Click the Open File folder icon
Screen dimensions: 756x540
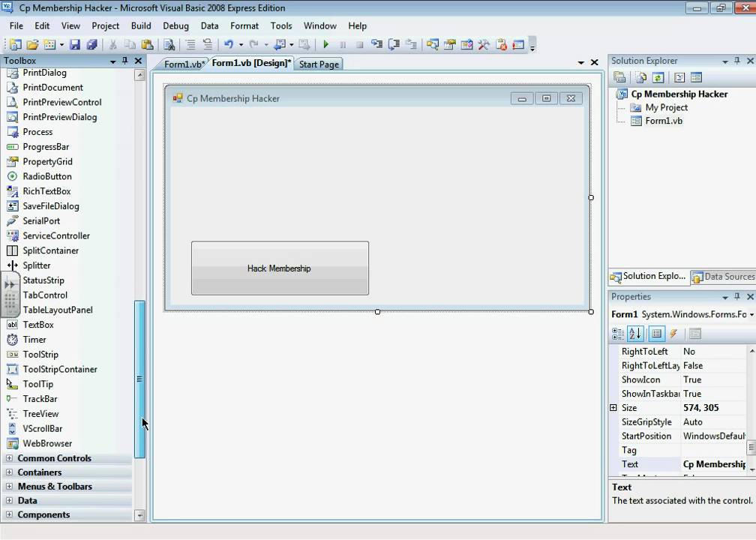(x=32, y=45)
